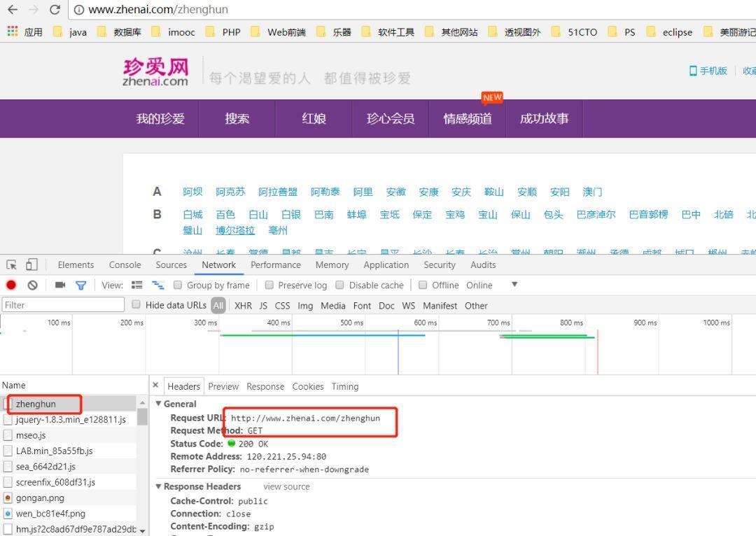This screenshot has height=536, width=756.
Task: Filter requests by XHR type
Action: (x=243, y=306)
